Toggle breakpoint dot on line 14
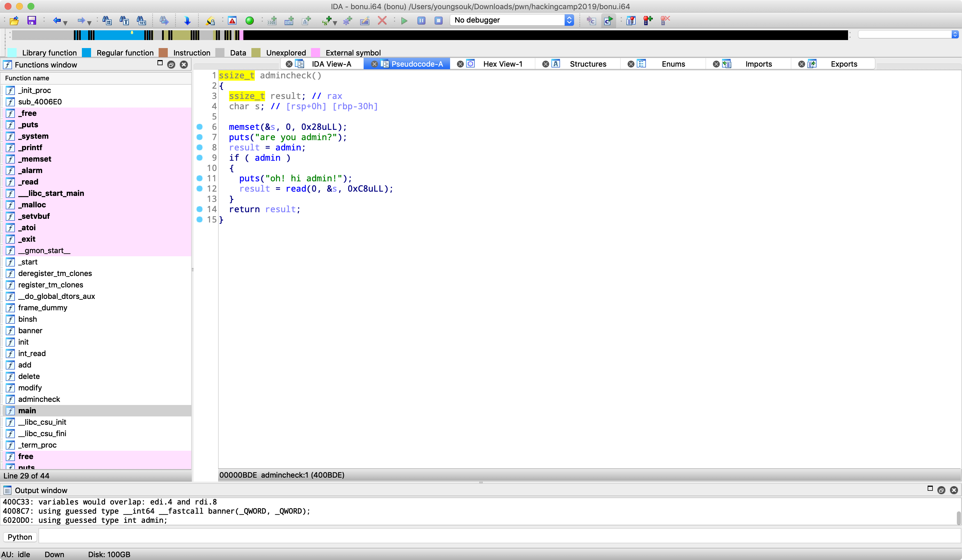962x560 pixels. [x=200, y=209]
